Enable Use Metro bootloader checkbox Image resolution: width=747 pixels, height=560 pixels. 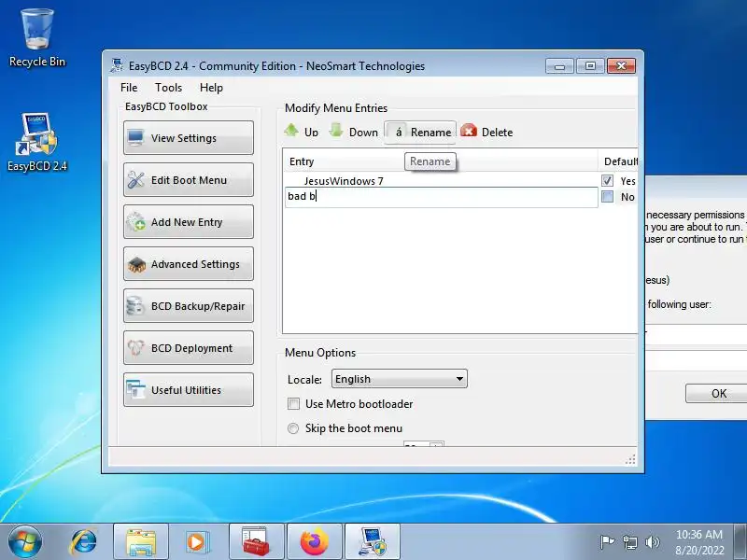pyautogui.click(x=293, y=404)
